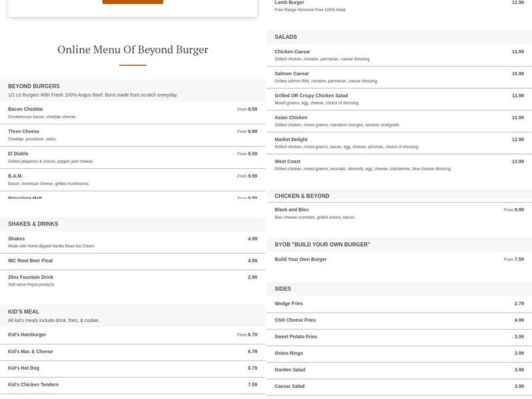
Task: Click the Wedge Fries price 2.79
Action: (519, 304)
